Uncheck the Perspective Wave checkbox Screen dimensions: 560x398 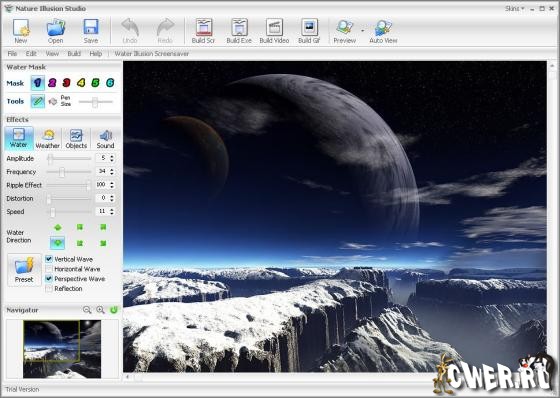tap(49, 278)
